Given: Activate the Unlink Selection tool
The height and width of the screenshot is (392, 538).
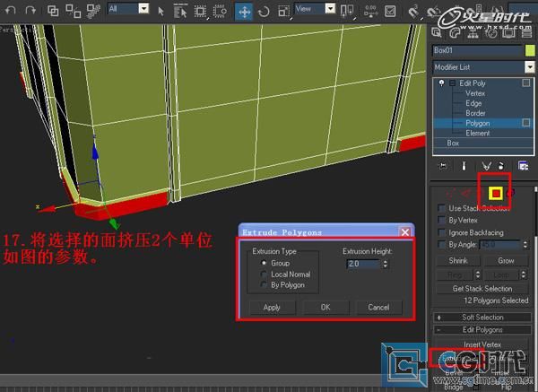Looking at the screenshot, I should tap(74, 11).
